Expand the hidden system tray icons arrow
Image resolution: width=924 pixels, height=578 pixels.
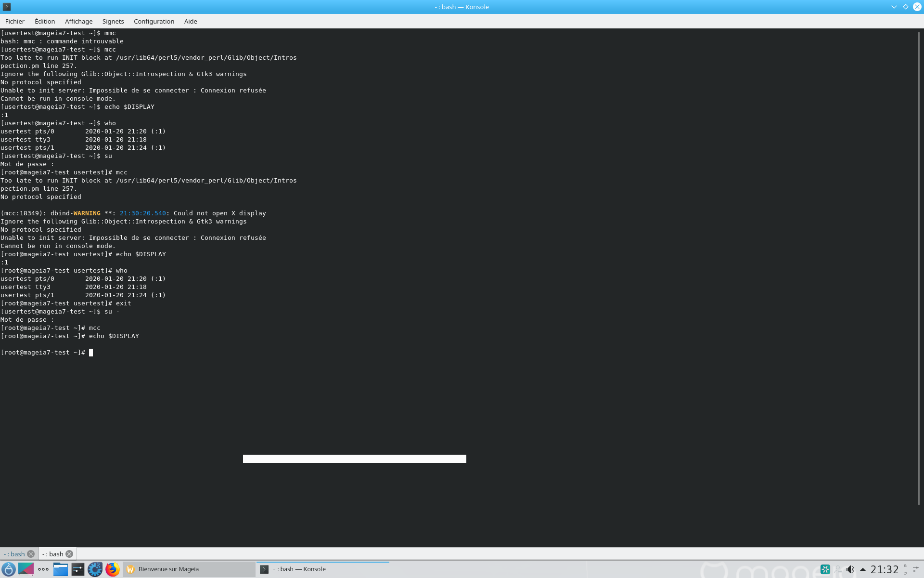click(x=863, y=569)
